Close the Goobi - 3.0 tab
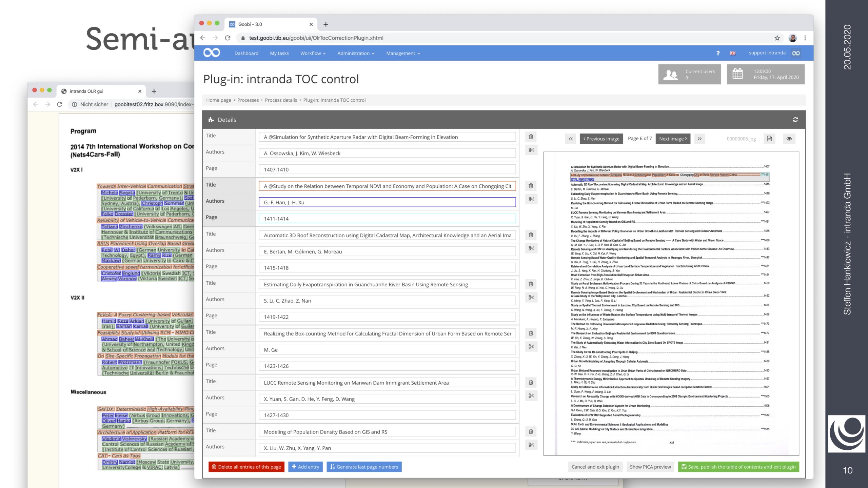Image resolution: width=868 pixels, height=488 pixels. (x=311, y=24)
